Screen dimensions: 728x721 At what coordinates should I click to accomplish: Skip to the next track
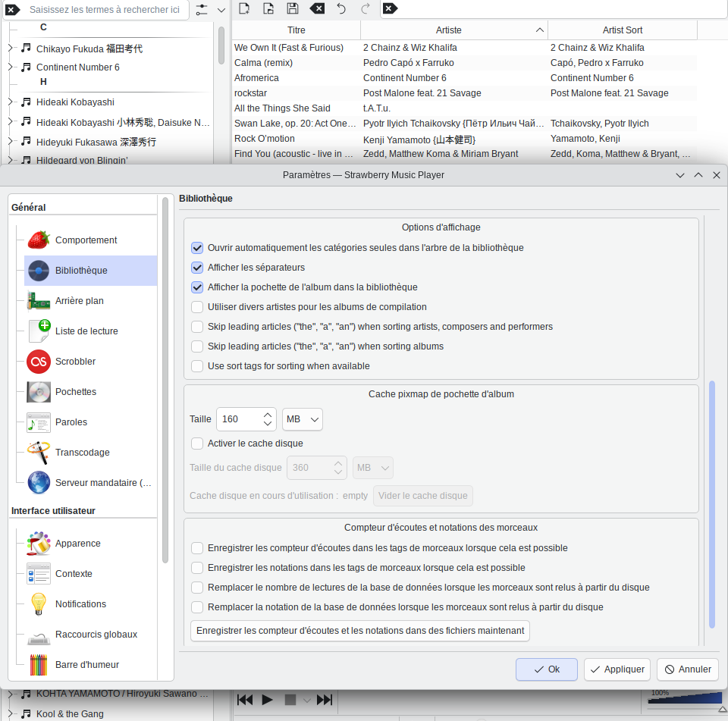(x=325, y=700)
